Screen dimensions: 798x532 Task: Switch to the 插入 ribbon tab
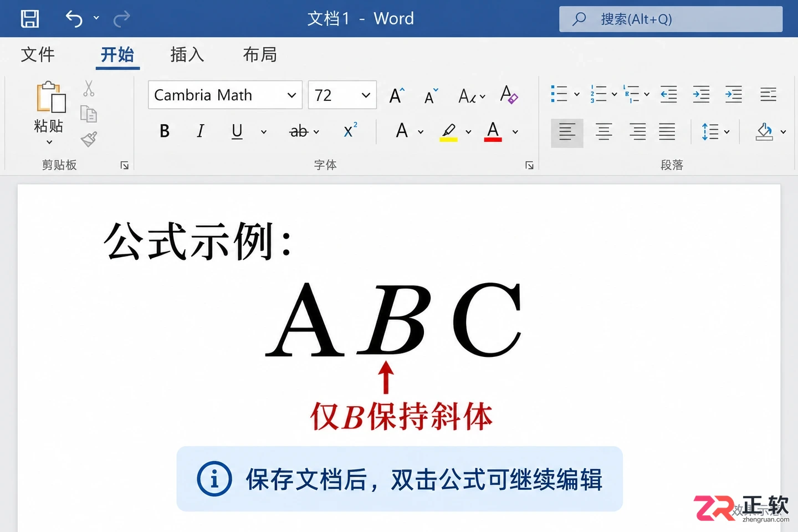tap(187, 54)
